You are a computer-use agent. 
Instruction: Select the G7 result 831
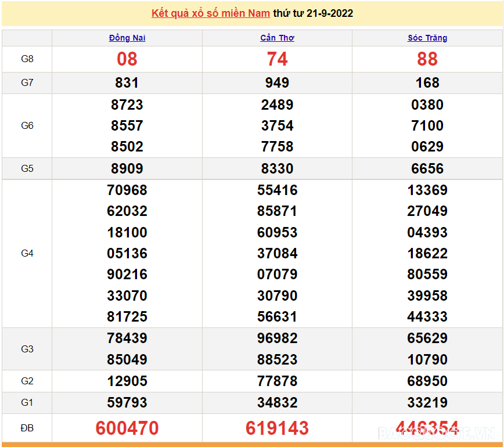(x=127, y=83)
